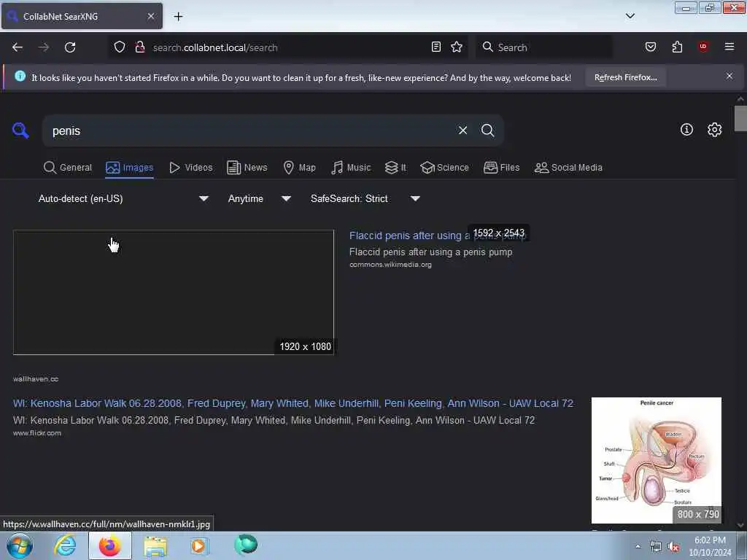Switch to the Social Media search tab
This screenshot has width=747, height=560.
click(568, 168)
